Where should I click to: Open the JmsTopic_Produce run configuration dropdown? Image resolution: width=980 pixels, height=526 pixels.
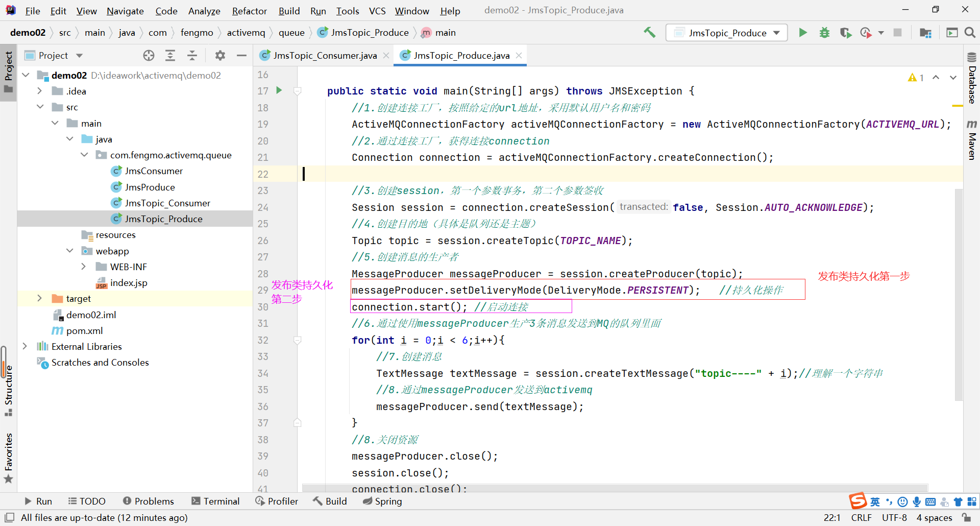(727, 33)
